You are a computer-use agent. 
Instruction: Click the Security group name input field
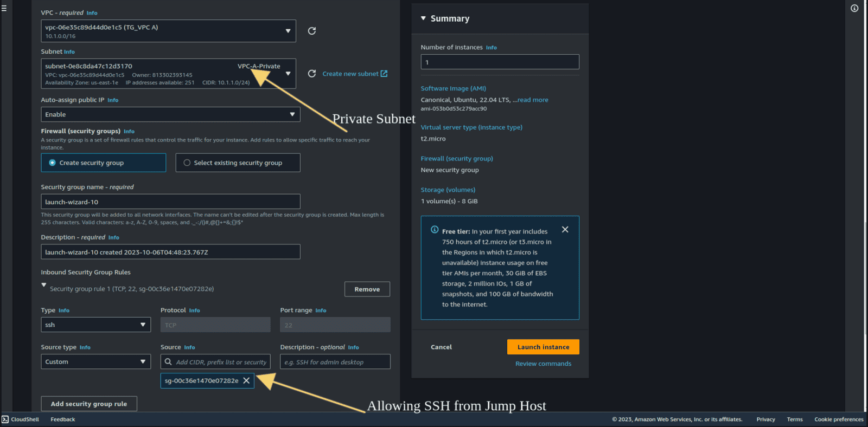(170, 202)
